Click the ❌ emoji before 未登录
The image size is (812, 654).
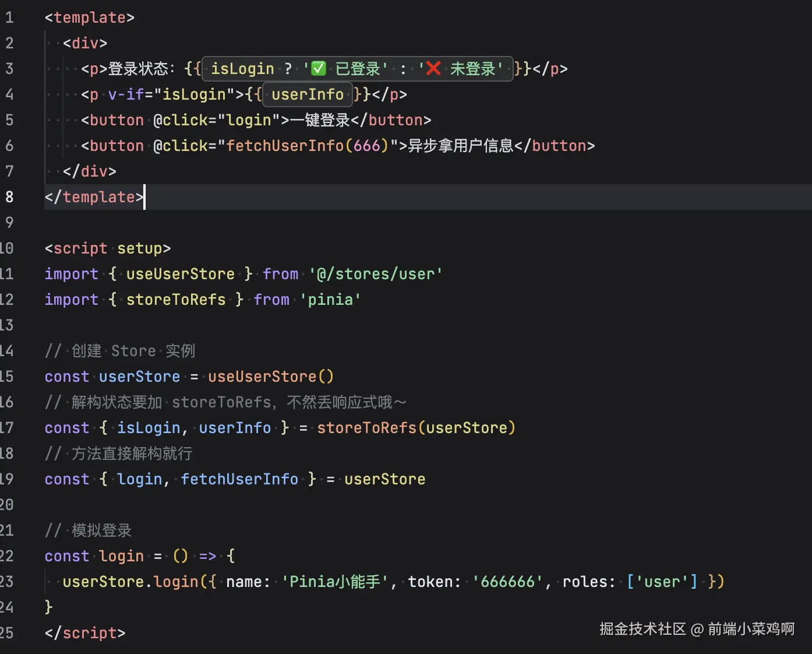tap(433, 68)
